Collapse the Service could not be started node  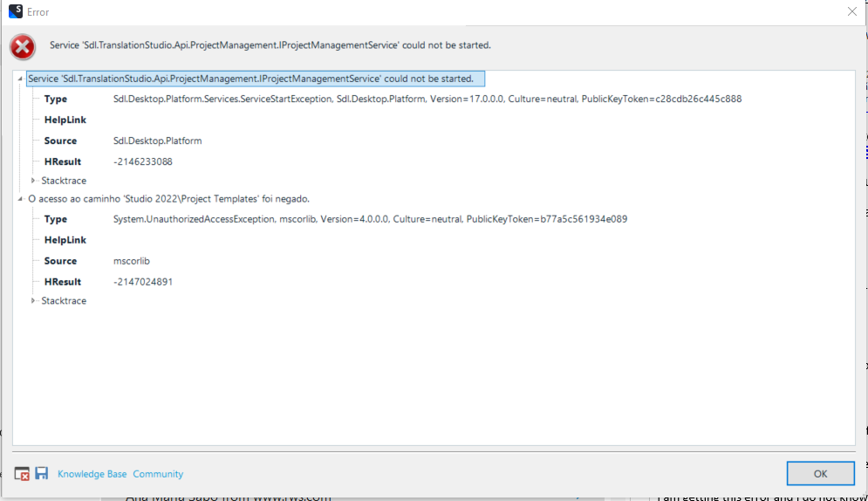click(20, 79)
